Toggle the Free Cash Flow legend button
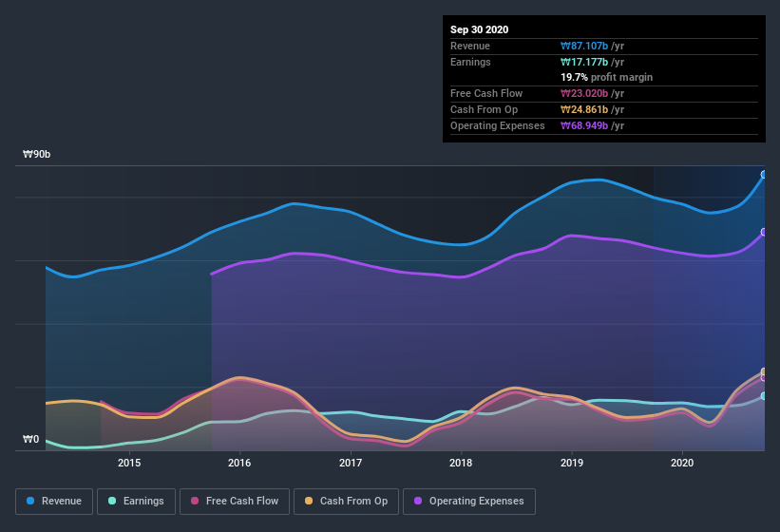The height and width of the screenshot is (532, 780). click(x=235, y=502)
